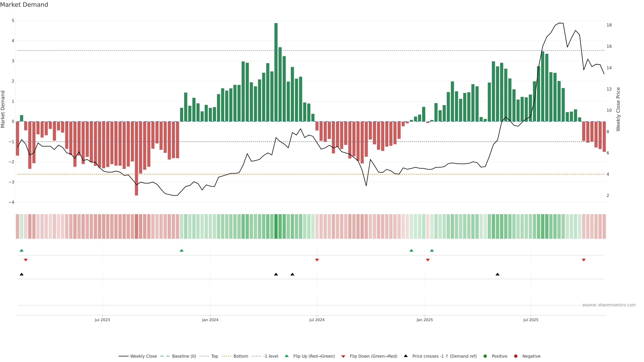Image resolution: width=644 pixels, height=362 pixels.
Task: Click the Flip Up legend green triangle
Action: click(286, 356)
